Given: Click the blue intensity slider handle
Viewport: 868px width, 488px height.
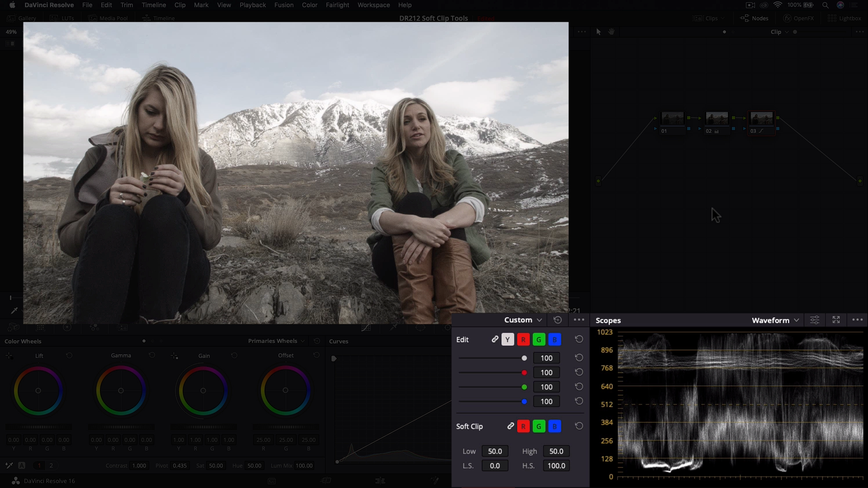Looking at the screenshot, I should [524, 401].
